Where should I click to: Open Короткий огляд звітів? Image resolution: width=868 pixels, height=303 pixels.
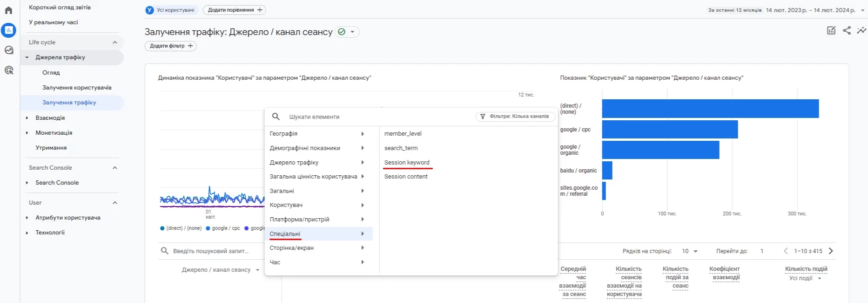point(60,7)
